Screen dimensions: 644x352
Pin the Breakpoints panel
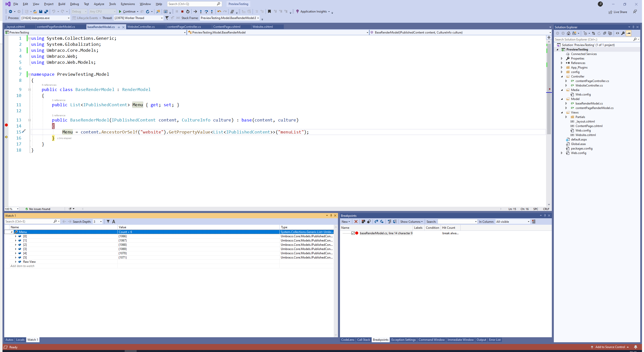click(x=545, y=216)
